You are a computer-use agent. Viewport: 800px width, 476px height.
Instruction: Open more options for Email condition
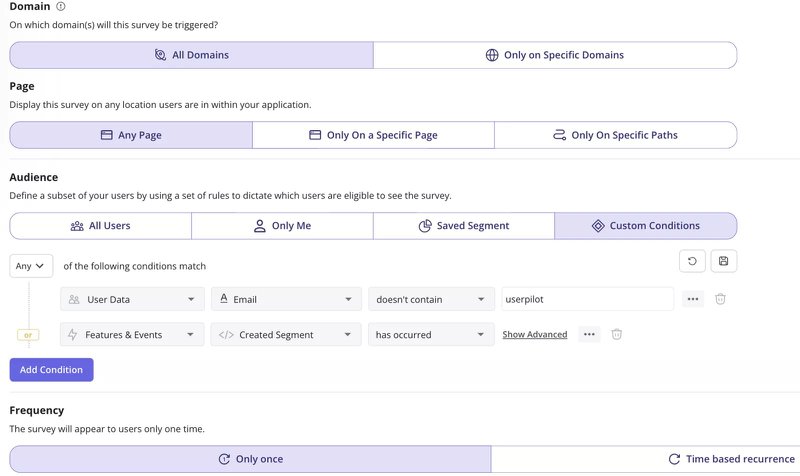(693, 299)
